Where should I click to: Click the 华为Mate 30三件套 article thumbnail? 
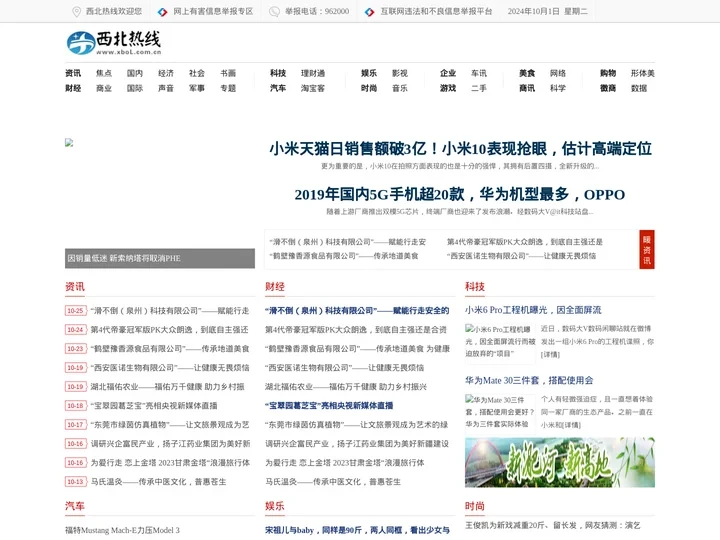coord(500,412)
